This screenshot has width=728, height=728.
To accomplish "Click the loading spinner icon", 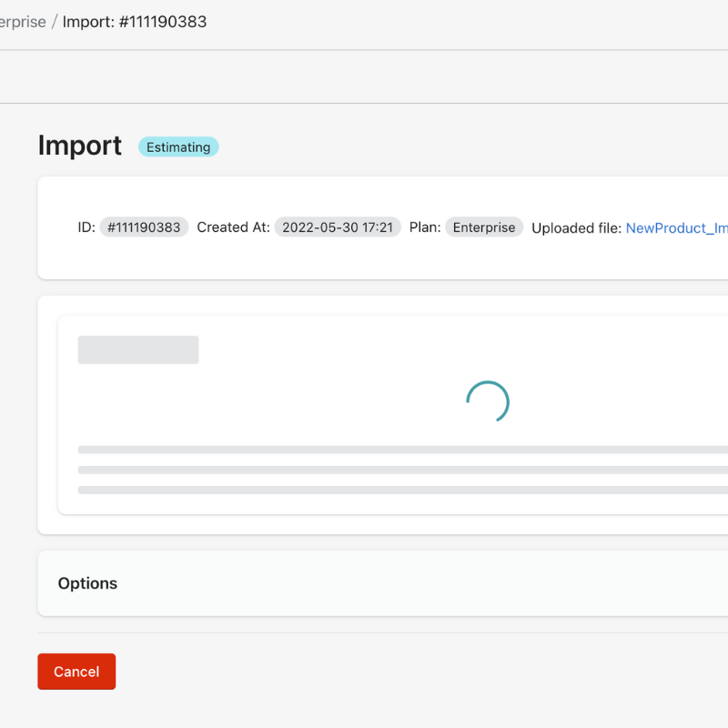I will [487, 401].
